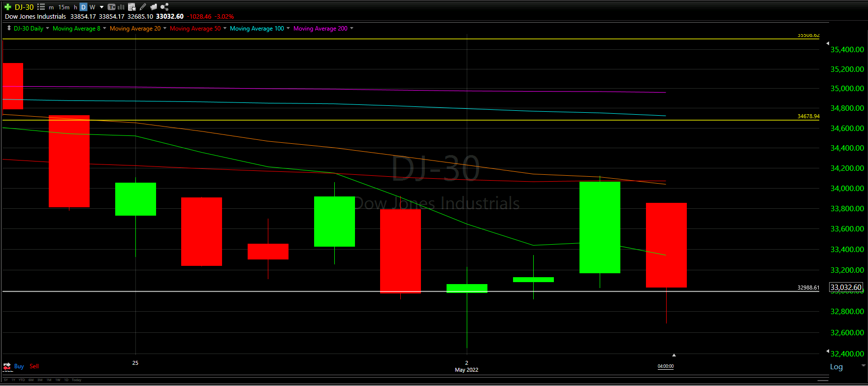
Task: Click the May 2022 date axis label
Action: coord(466,370)
